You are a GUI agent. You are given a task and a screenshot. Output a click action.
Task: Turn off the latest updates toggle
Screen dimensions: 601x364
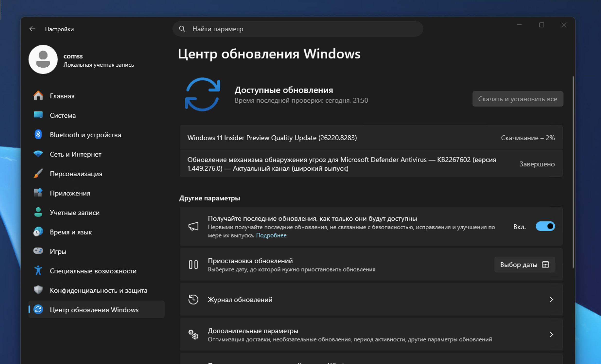(545, 226)
